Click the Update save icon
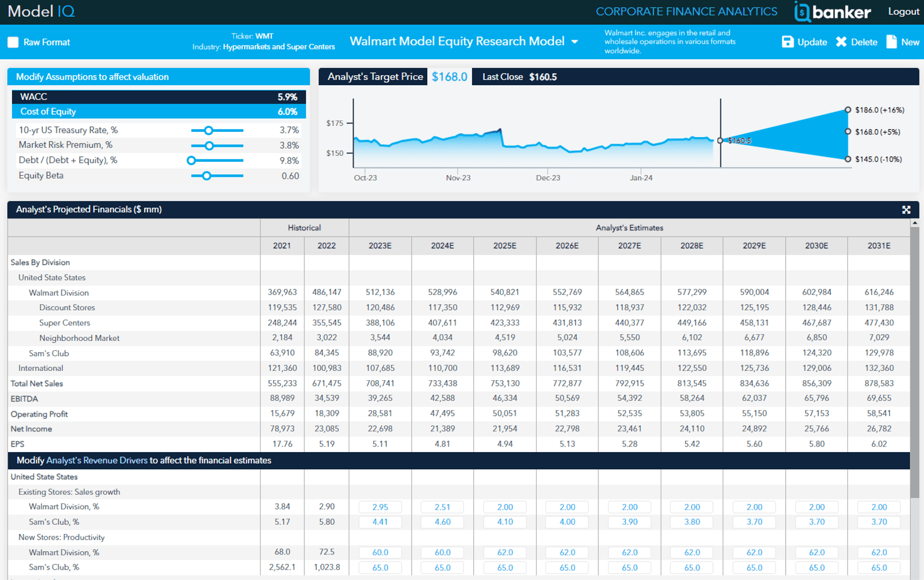This screenshot has height=580, width=924. [x=787, y=41]
